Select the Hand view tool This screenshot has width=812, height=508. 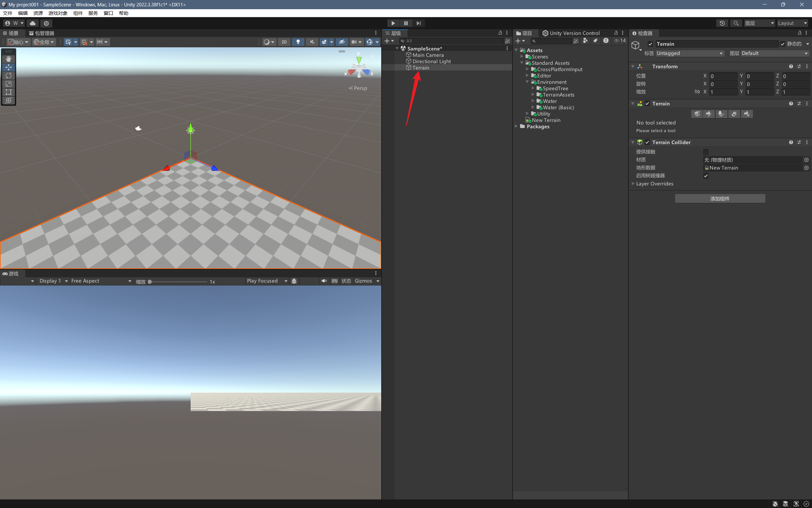pyautogui.click(x=8, y=59)
